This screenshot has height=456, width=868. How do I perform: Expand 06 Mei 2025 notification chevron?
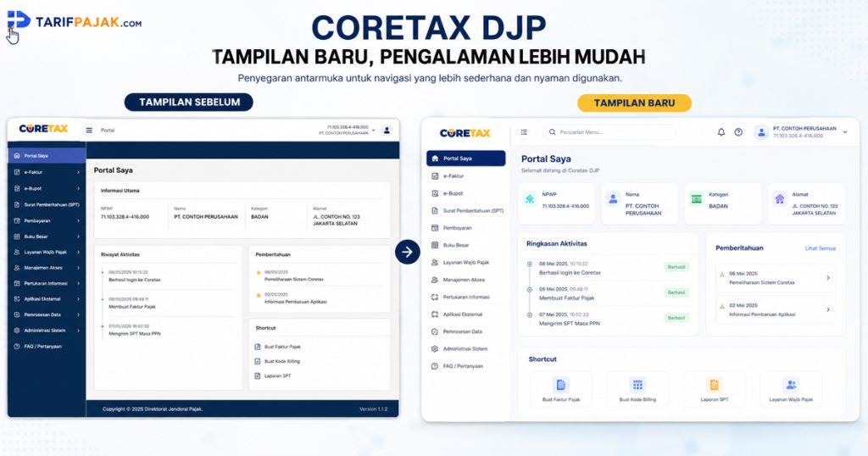click(x=828, y=278)
